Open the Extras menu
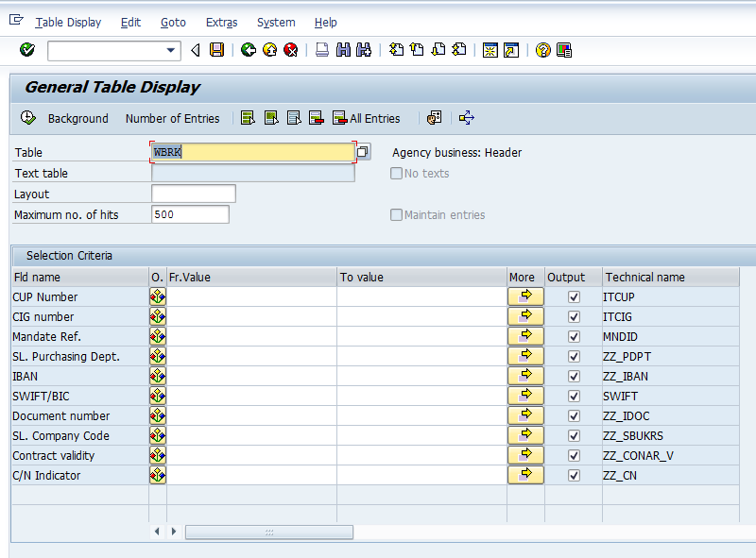756x558 pixels. point(221,23)
